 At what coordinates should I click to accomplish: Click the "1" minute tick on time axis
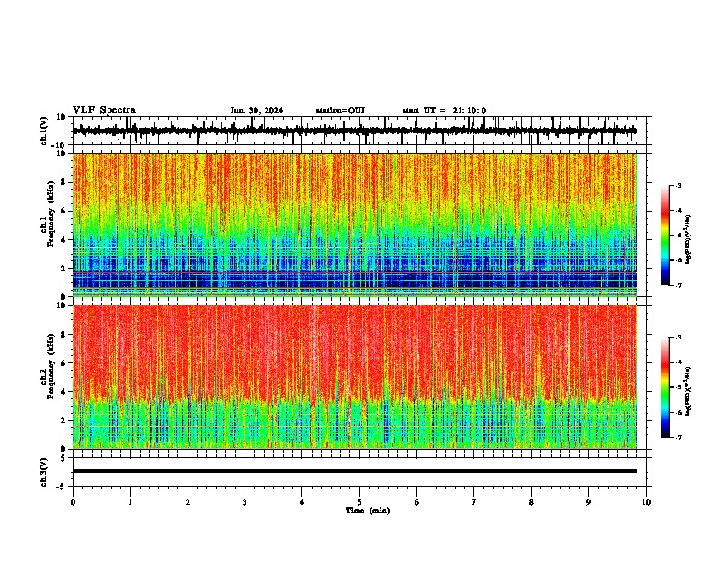(131, 502)
